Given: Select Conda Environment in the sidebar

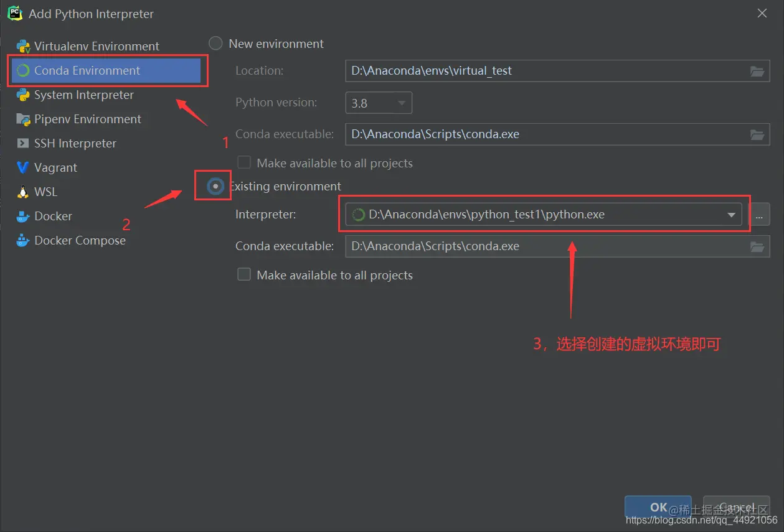Looking at the screenshot, I should (105, 70).
